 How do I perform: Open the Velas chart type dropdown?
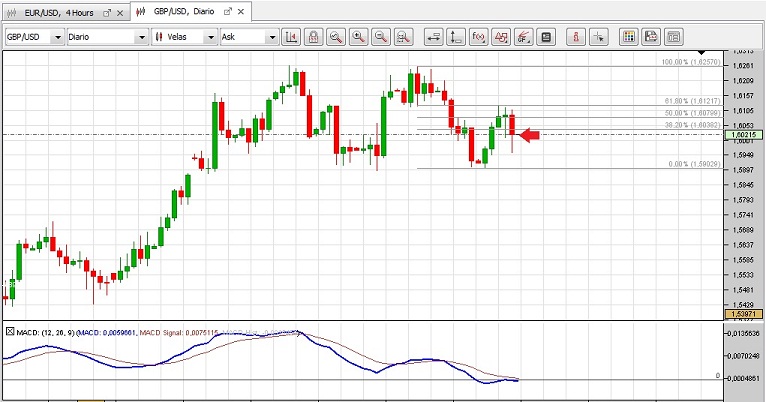click(209, 37)
